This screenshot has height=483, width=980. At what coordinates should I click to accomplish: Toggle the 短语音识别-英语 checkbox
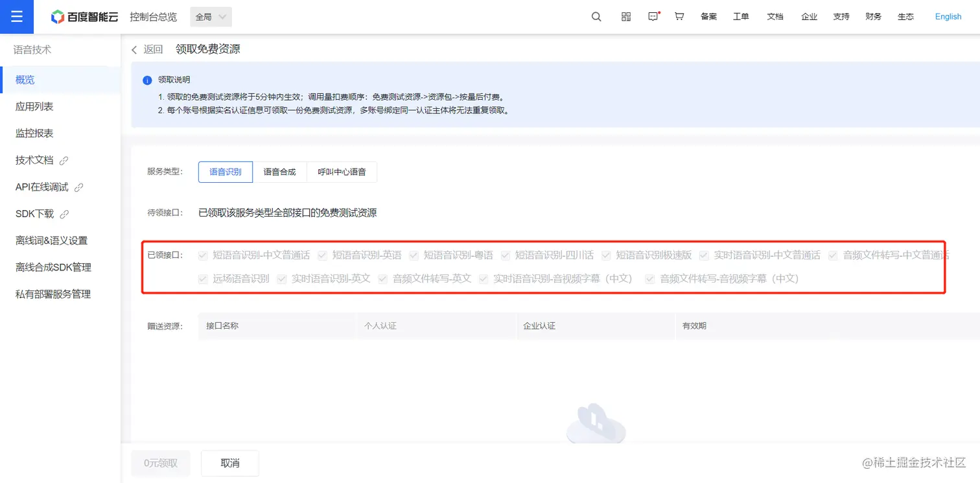point(323,255)
